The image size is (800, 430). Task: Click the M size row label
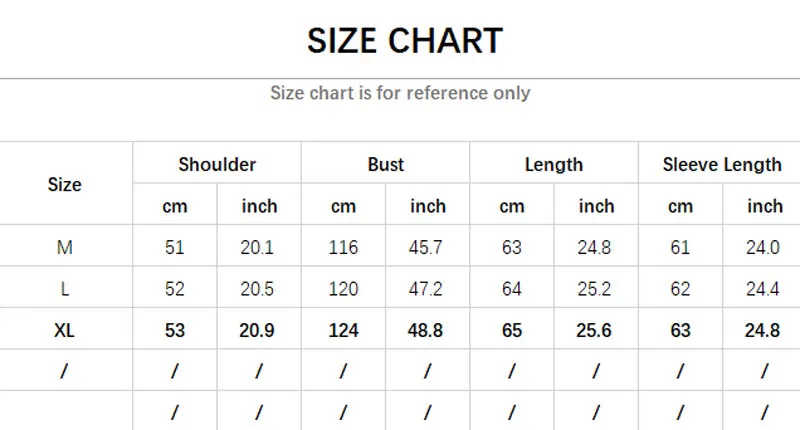tap(65, 247)
